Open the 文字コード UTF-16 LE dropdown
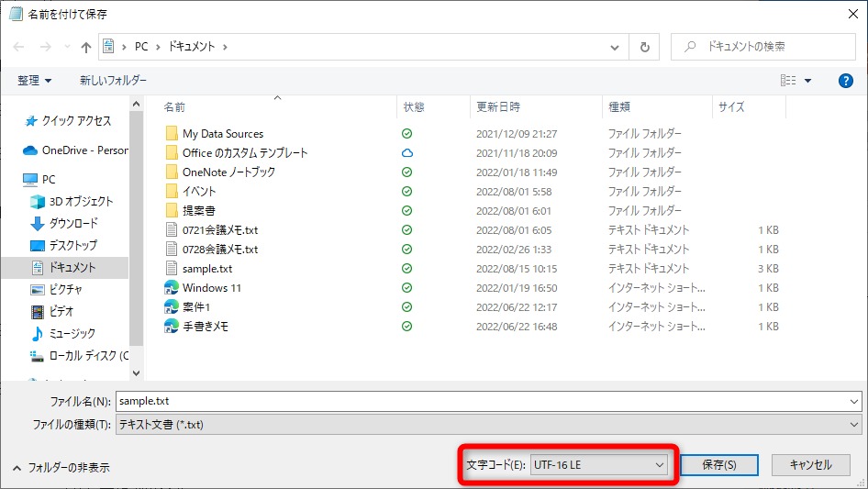Viewport: 868px width, 489px height. coord(599,465)
